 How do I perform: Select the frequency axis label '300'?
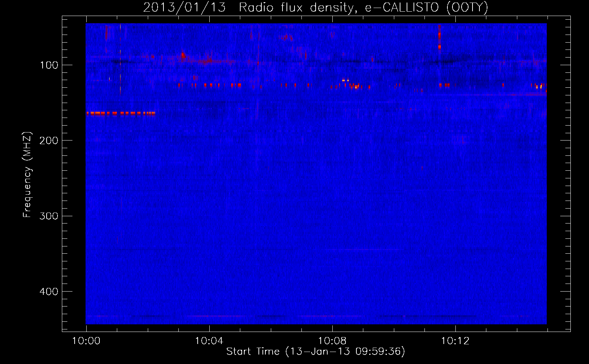pos(49,216)
